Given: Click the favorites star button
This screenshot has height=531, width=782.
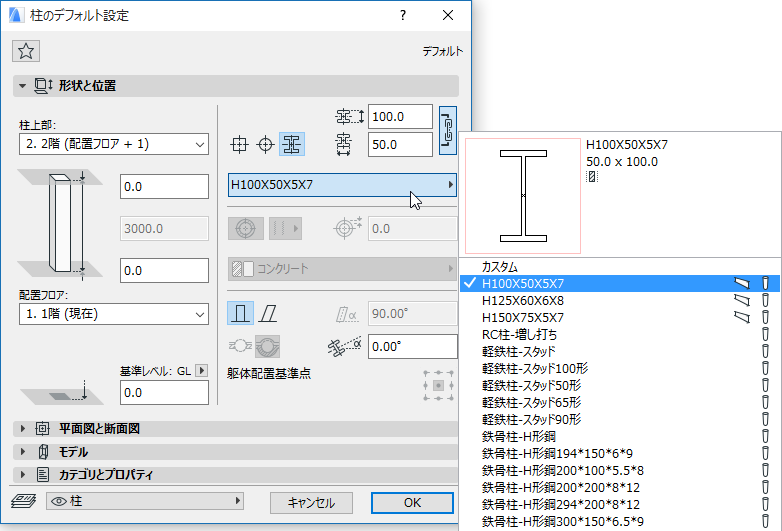Looking at the screenshot, I should (x=26, y=51).
